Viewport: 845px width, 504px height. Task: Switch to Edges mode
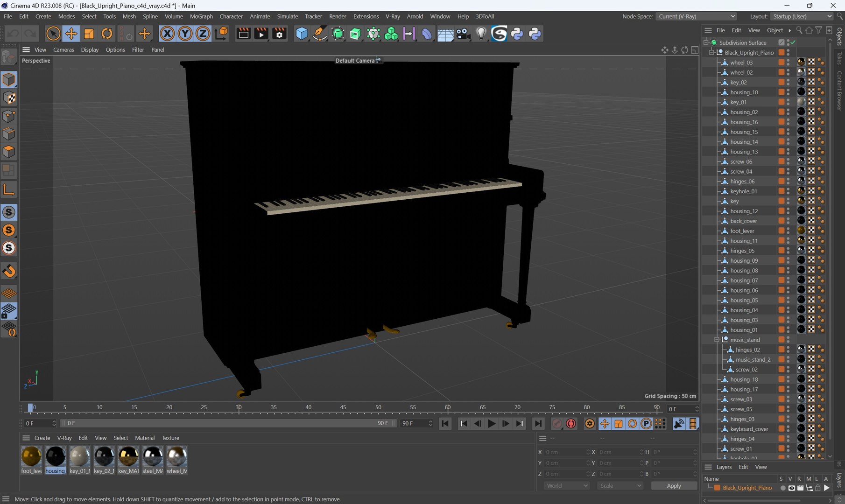point(9,134)
